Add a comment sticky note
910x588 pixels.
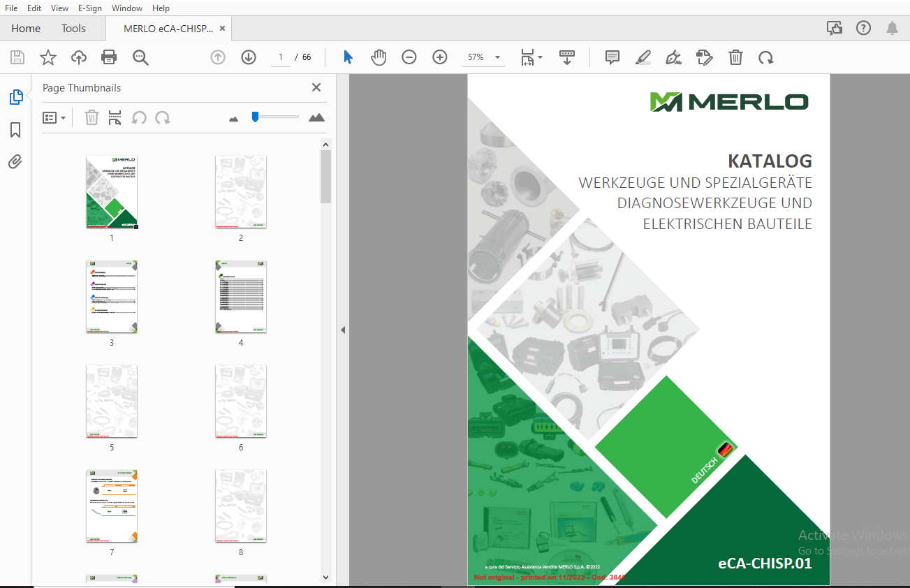pyautogui.click(x=612, y=57)
